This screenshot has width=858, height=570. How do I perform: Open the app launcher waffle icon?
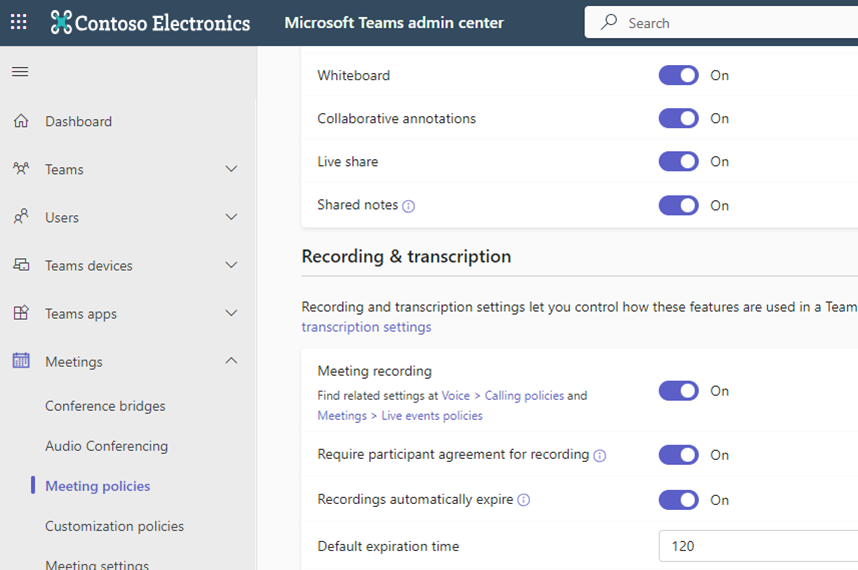19,22
